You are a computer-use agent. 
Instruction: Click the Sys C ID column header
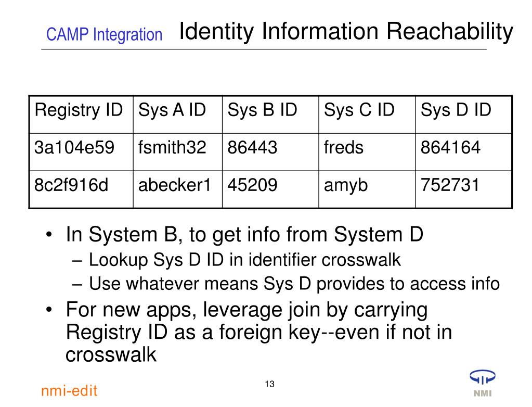click(x=367, y=115)
